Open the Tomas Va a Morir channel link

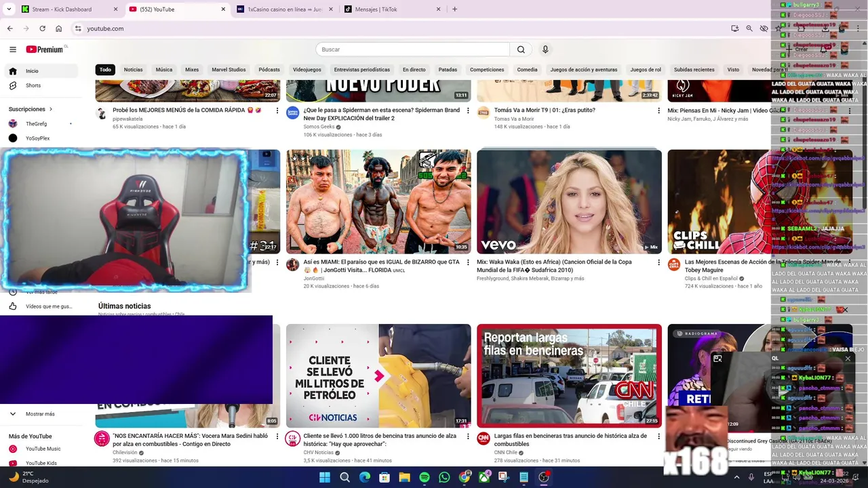click(x=514, y=119)
